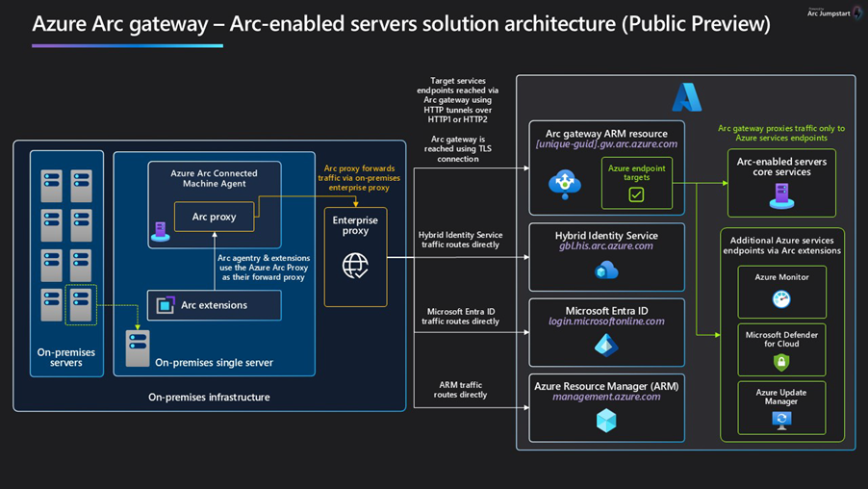Click 'Hybrid Identity Service traffic routes directly' note
Image resolution: width=868 pixels, height=489 pixels.
point(460,240)
